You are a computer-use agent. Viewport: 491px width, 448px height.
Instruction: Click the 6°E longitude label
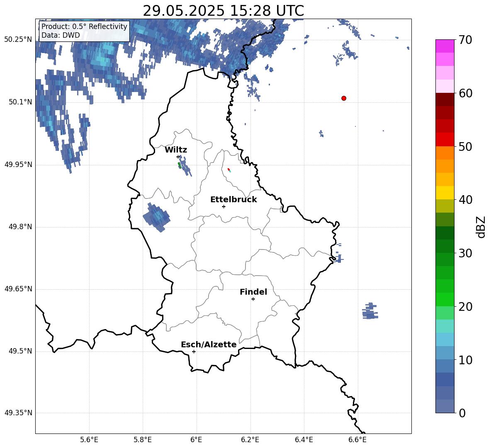(x=196, y=440)
